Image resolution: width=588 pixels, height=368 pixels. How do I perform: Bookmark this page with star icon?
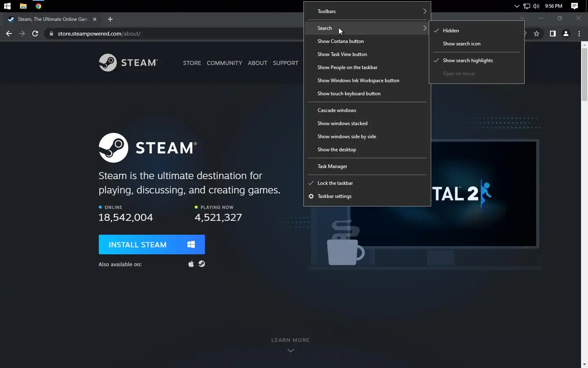(537, 34)
